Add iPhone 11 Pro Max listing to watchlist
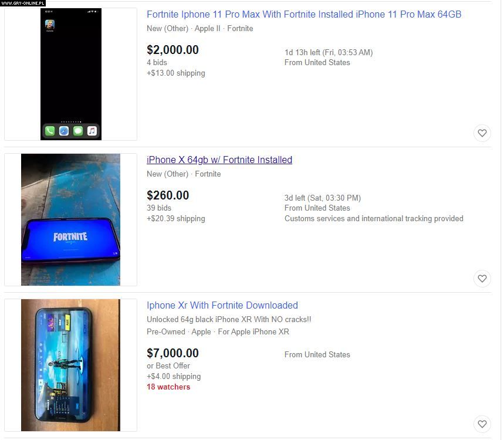Screen dimensions: 504x440 tap(482, 133)
